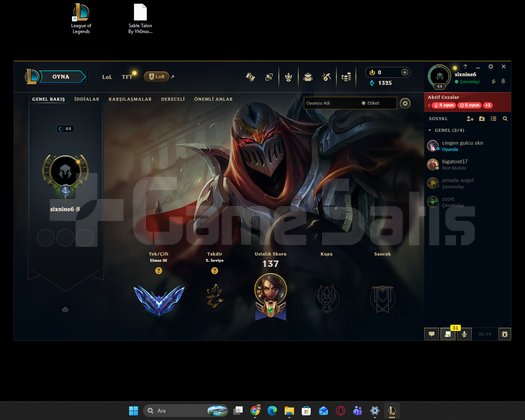The height and width of the screenshot is (420, 525).
Task: Click the plus button to buy RP
Action: pyautogui.click(x=405, y=72)
